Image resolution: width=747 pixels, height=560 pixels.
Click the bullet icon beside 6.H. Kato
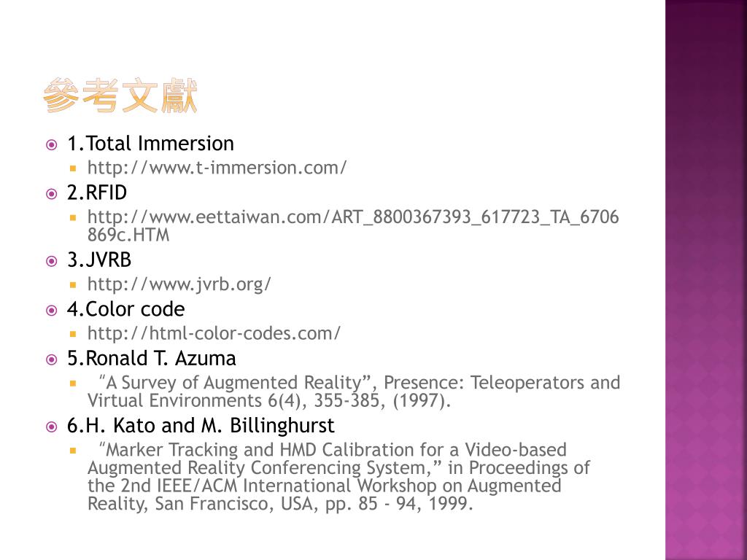click(52, 427)
